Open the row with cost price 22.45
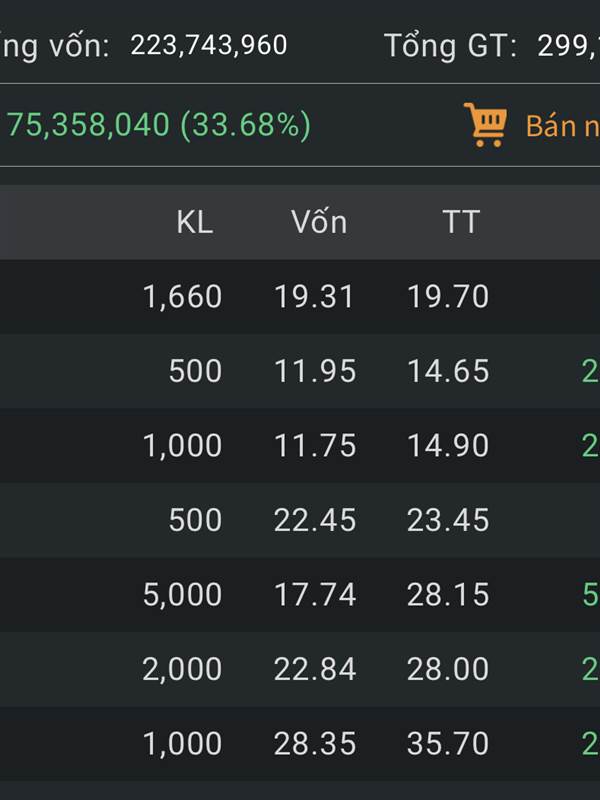This screenshot has height=800, width=600. point(300,520)
